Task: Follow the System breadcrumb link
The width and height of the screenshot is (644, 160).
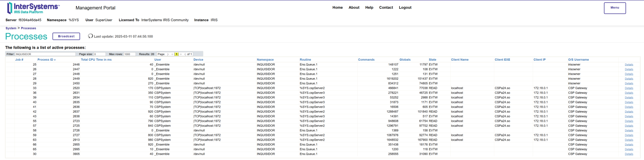Action: (x=11, y=28)
